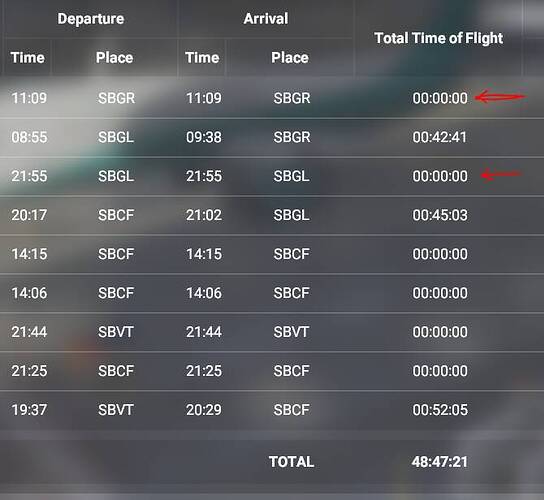This screenshot has width=544, height=500.
Task: Click the Departure column group header
Action: pyautogui.click(x=91, y=19)
